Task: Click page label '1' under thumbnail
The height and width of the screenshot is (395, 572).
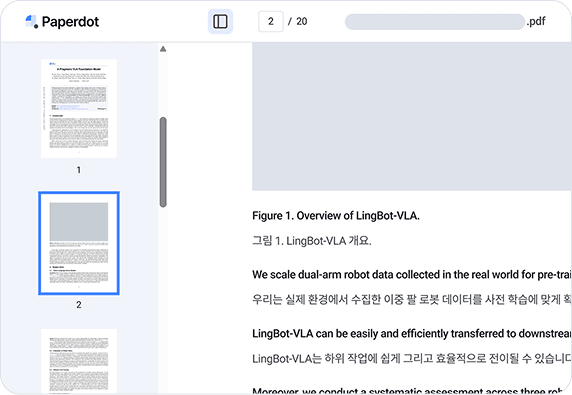Action: (x=79, y=170)
